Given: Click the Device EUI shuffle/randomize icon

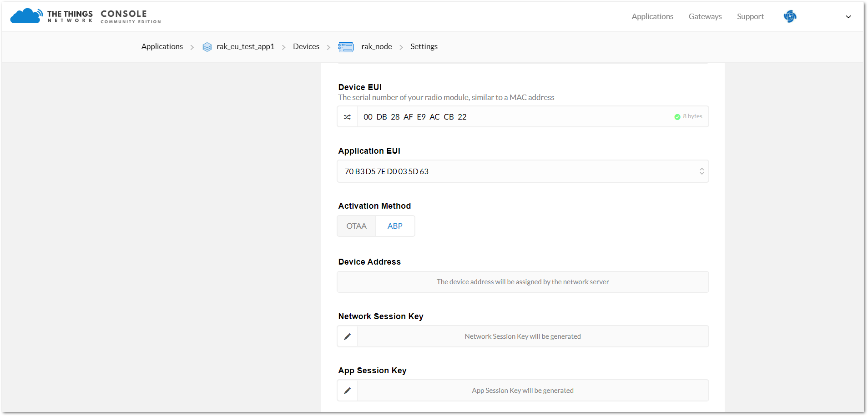Looking at the screenshot, I should (x=347, y=117).
